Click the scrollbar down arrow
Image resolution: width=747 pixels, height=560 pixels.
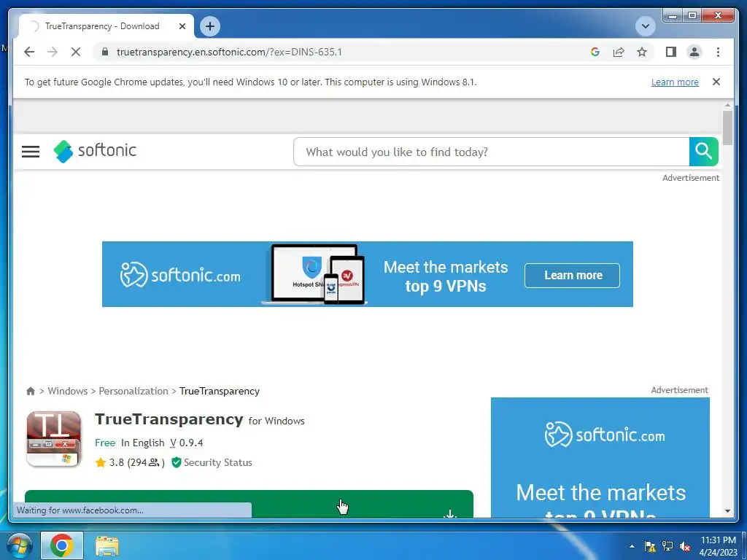pos(727,511)
